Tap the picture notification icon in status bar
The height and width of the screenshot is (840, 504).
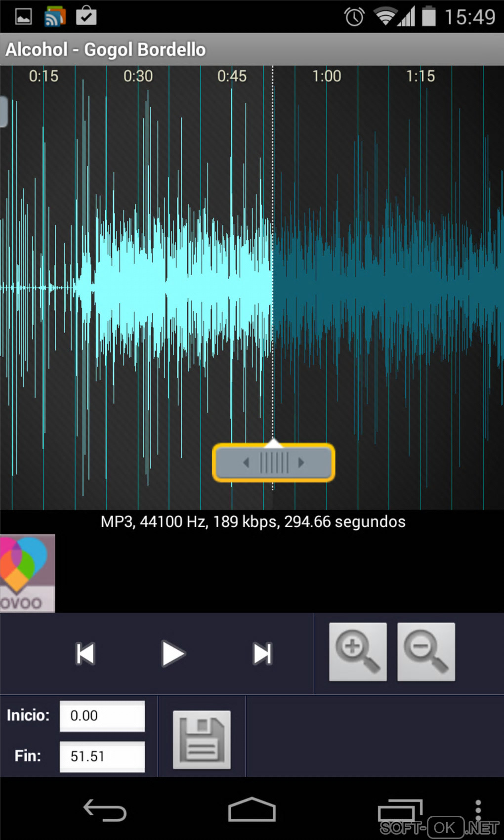coord(23,17)
